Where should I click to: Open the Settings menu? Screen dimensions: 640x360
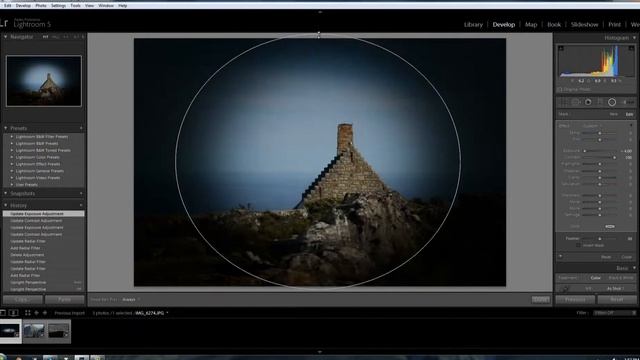[58, 6]
